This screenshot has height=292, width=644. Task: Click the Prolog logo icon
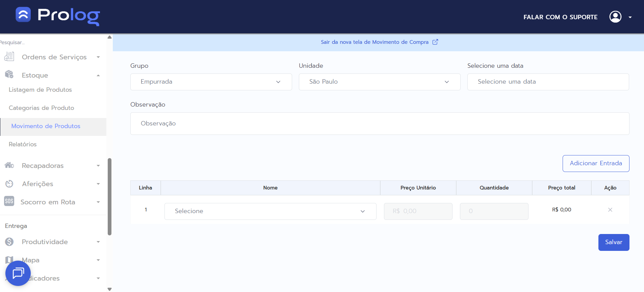click(x=23, y=14)
